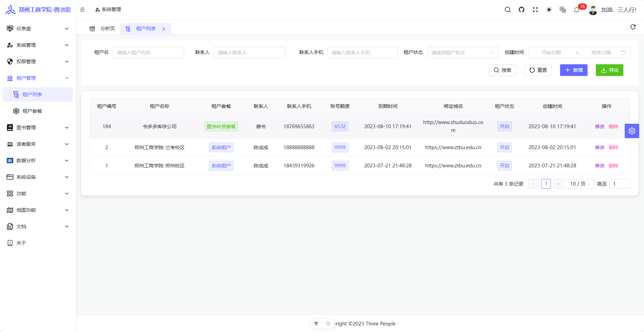644x332 pixels.
Task: Open the language translate icon
Action: (x=563, y=10)
